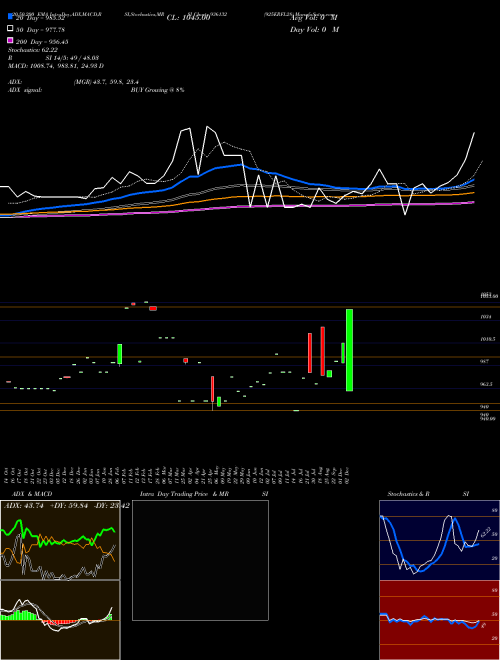This screenshot has height=660, width=500.
Task: Click the '+DY: 59.84' readout in ADX panel
Action: (x=69, y=506)
